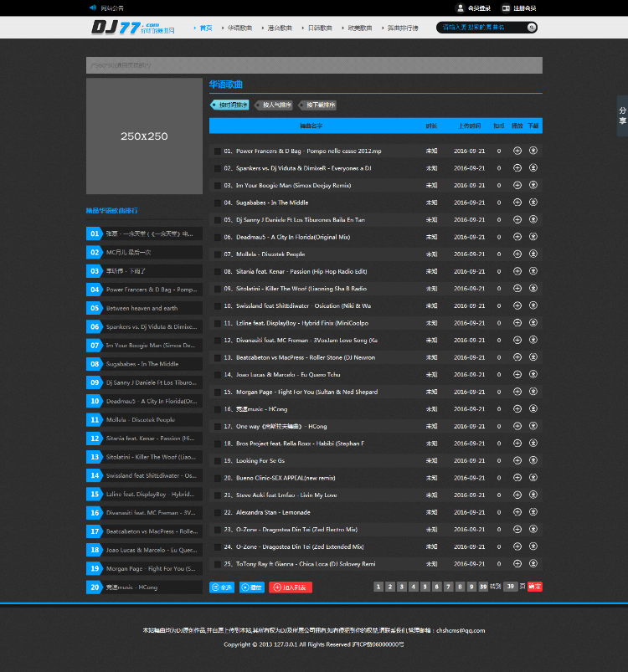Select checkbox for 22 Alexandra Stan - Lemonade
This screenshot has width=628, height=672.
point(218,512)
